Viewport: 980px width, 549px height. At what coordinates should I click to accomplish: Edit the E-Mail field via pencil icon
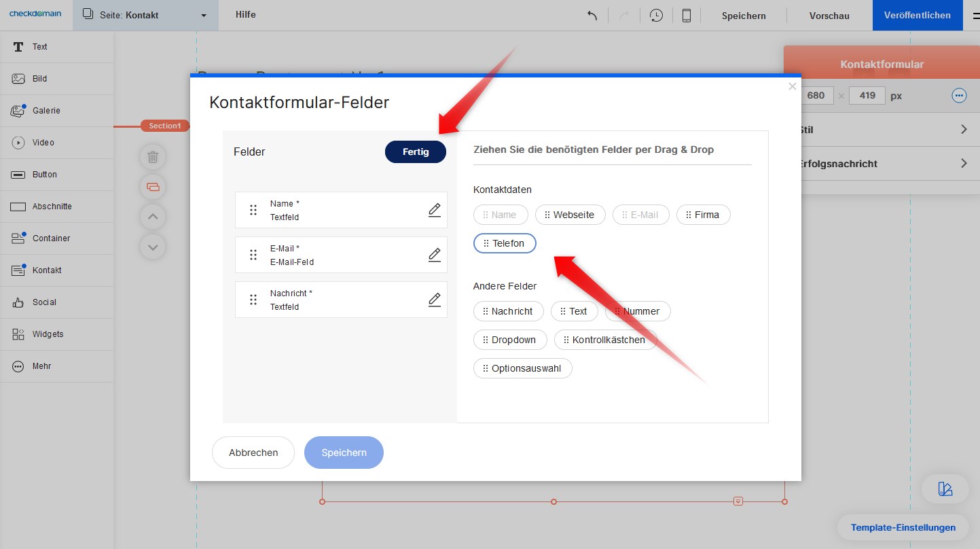[x=435, y=255]
